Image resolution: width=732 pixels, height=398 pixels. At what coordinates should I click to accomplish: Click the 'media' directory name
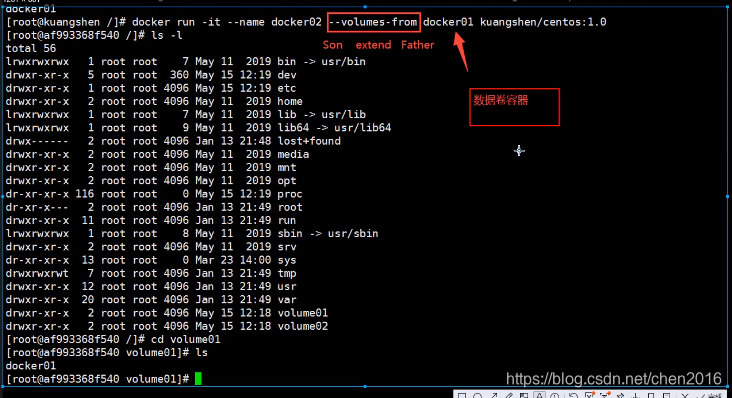point(293,154)
